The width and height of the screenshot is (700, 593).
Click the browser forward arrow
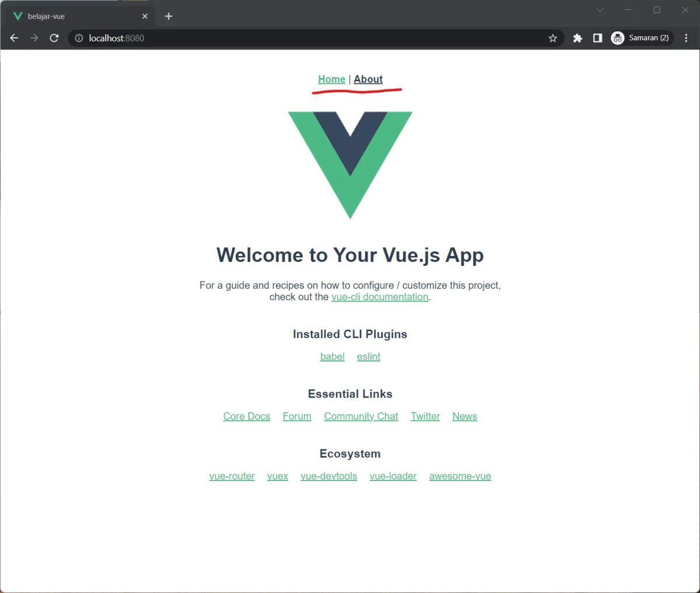(34, 38)
